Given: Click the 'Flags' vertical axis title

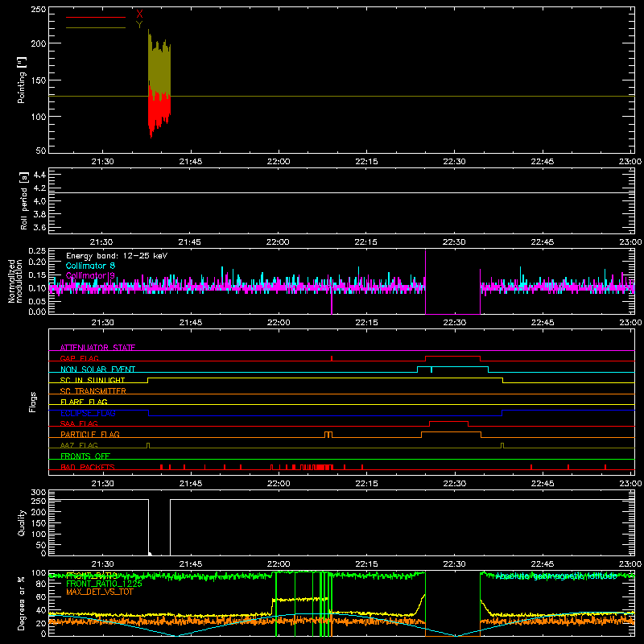Looking at the screenshot, I should pyautogui.click(x=32, y=402).
